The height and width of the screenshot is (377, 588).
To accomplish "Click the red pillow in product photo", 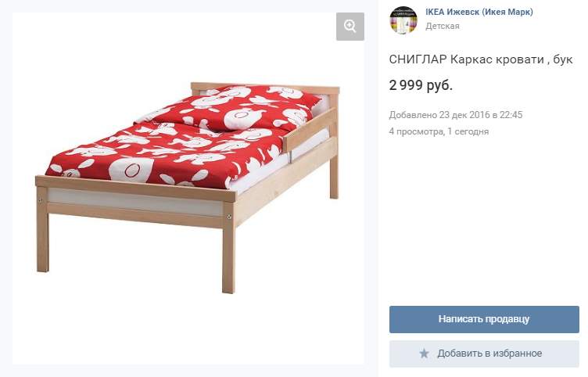I will pos(232,107).
